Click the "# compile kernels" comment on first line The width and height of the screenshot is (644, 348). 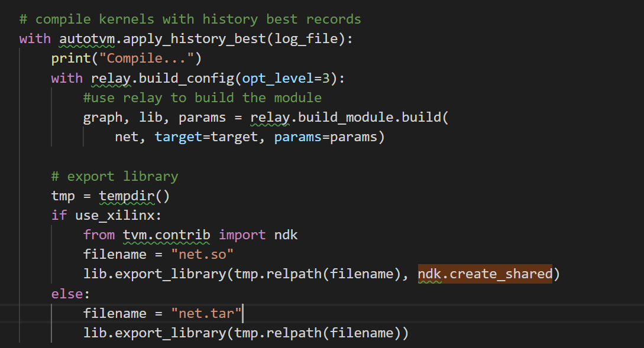[190, 19]
